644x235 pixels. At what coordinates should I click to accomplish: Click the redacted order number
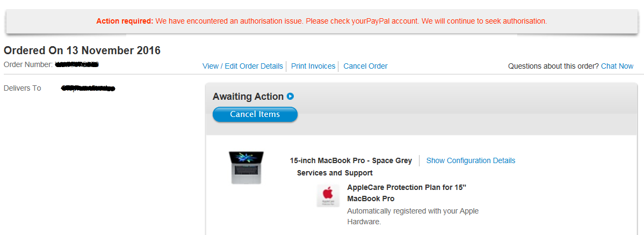[x=78, y=64]
